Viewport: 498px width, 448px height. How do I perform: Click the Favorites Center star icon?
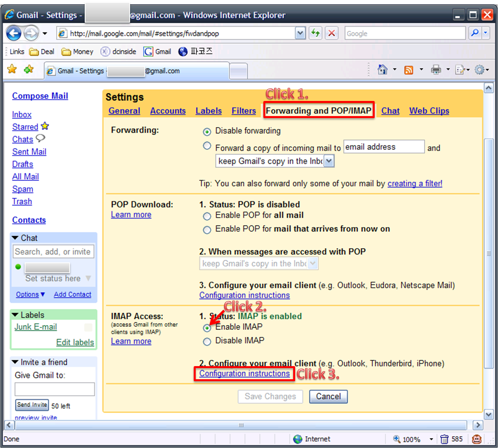point(12,69)
